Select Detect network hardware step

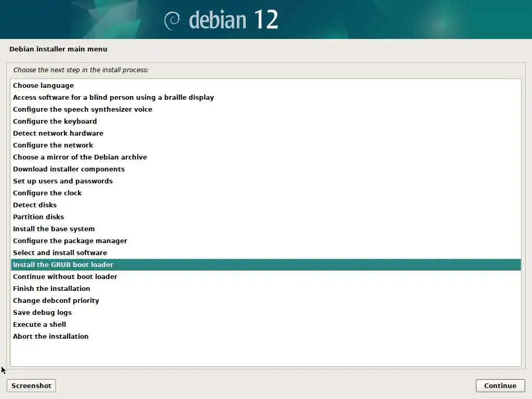pos(265,134)
